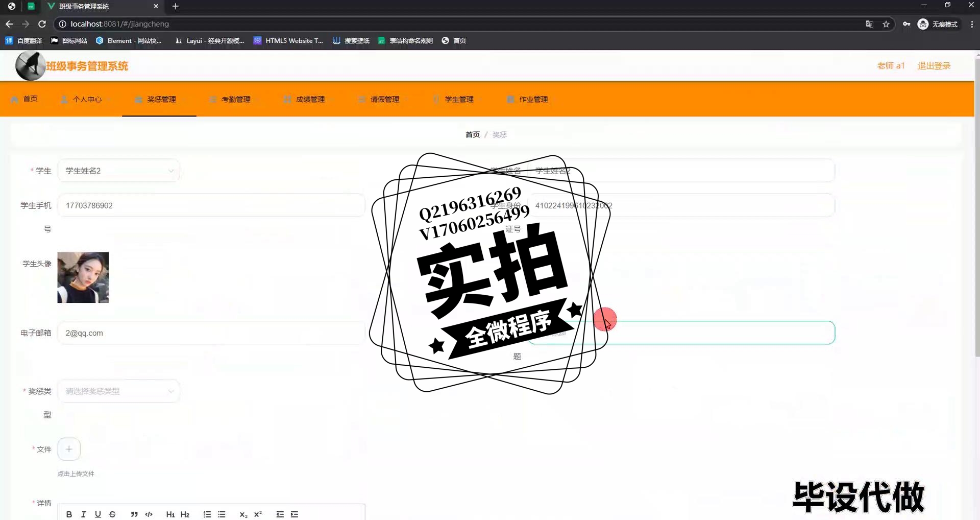The width and height of the screenshot is (980, 520).
Task: Increase indent in the 详情 editor
Action: [x=295, y=514]
